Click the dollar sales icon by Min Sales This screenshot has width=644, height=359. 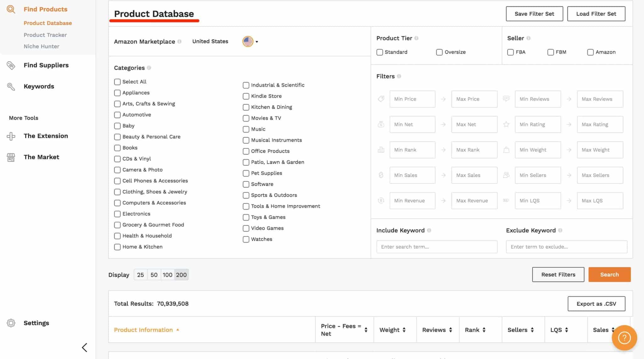[x=381, y=175]
